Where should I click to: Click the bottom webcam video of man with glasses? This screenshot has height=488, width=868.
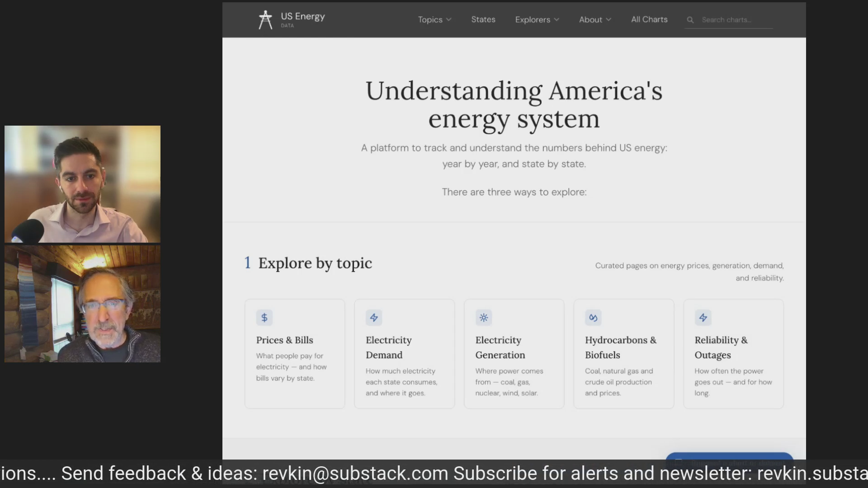[82, 304]
